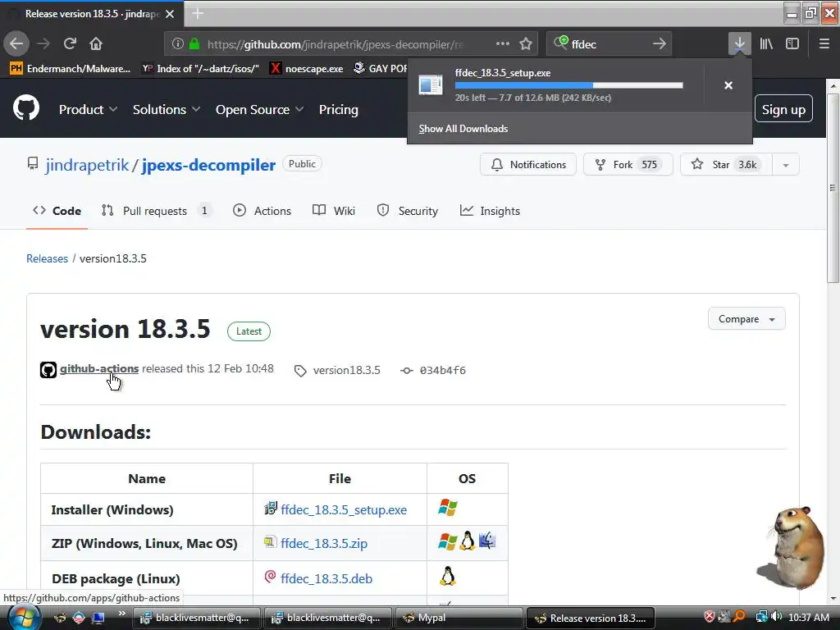
Task: Open the Insights tab
Action: [x=490, y=211]
